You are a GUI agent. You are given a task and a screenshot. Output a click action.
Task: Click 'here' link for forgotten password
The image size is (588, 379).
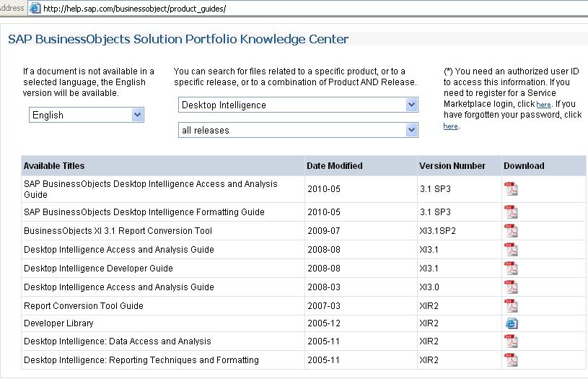[x=450, y=126]
